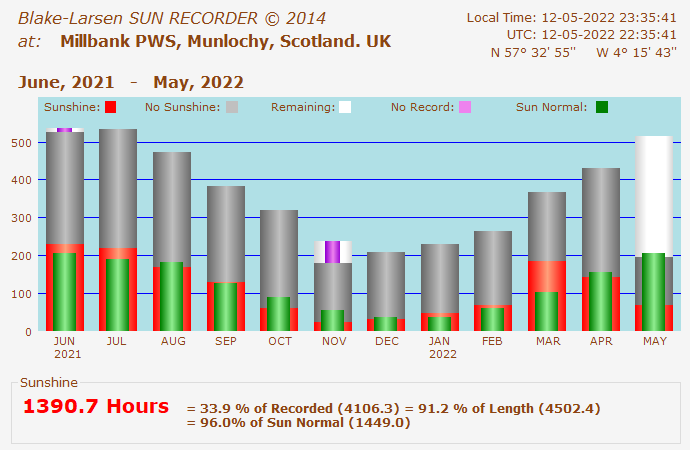Click the 1390.7 Hours sunshine total

96,406
